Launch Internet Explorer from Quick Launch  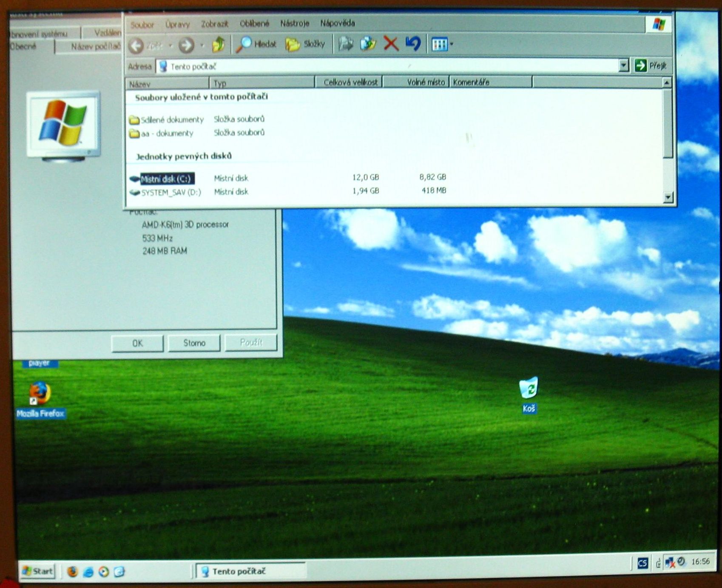[88, 572]
